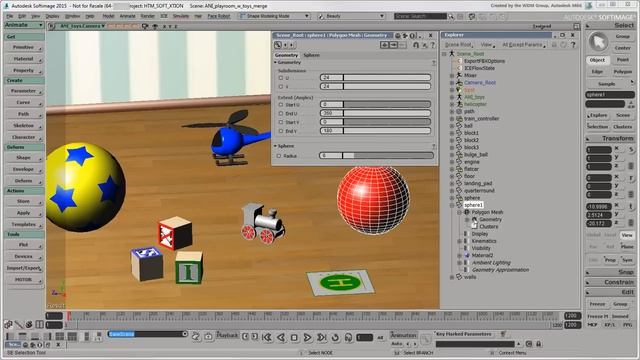Stop playback
Screen dimensions: 640x360
click(294, 338)
